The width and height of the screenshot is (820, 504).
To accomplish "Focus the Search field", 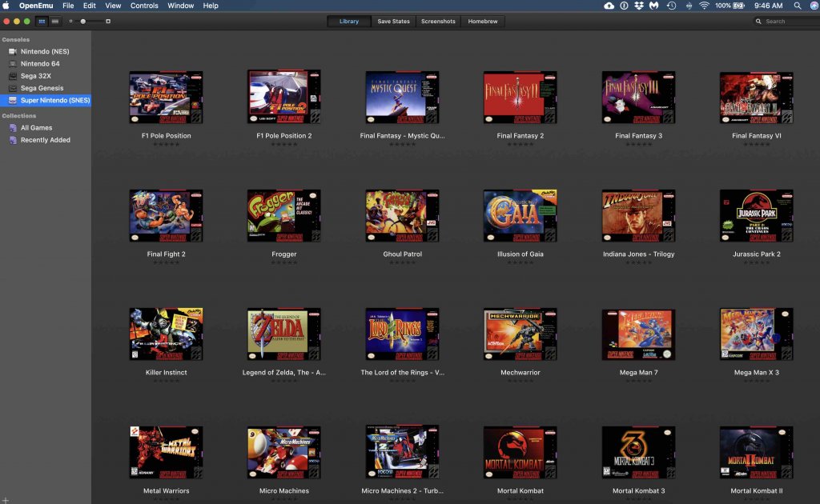I will coord(786,22).
